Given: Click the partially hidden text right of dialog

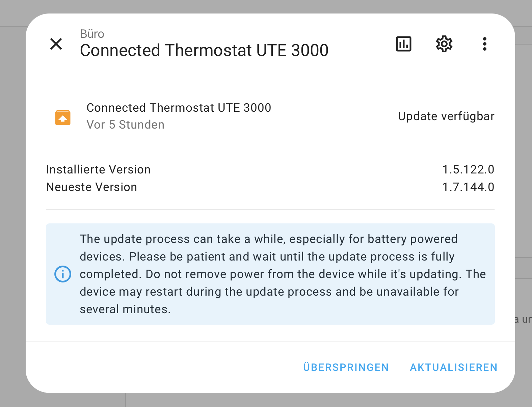Looking at the screenshot, I should [x=524, y=319].
